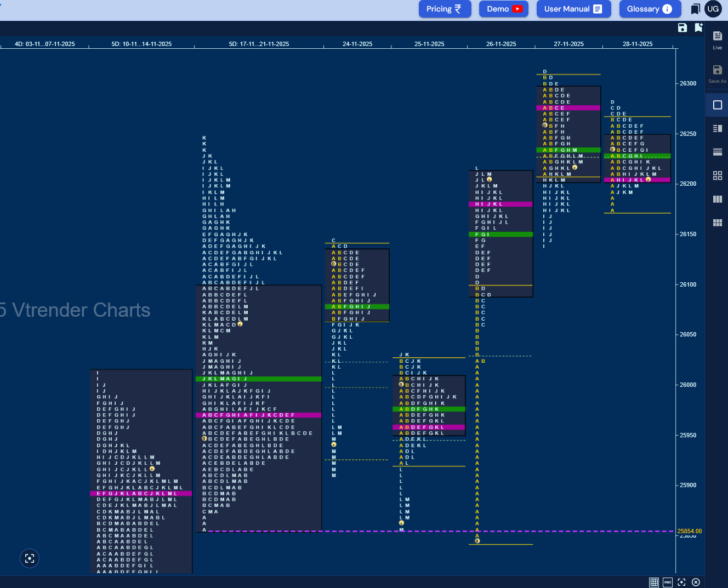Open the User Manual link
The width and height of the screenshot is (728, 588).
573,9
